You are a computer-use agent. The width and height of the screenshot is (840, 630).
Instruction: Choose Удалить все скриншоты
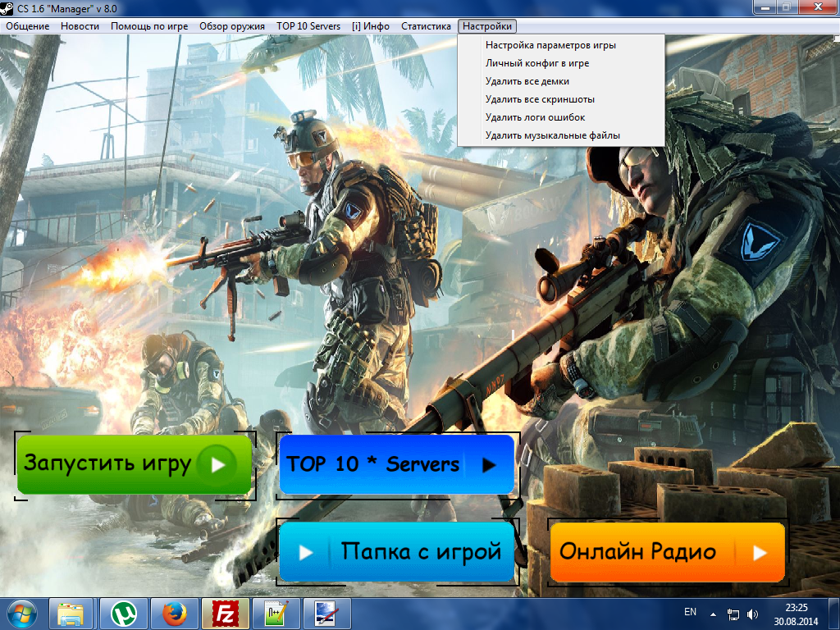pos(561,99)
